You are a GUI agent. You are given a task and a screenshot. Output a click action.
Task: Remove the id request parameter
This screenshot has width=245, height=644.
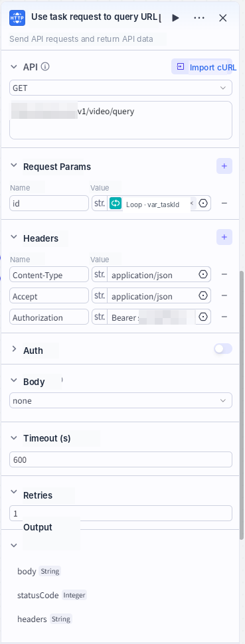[224, 203]
